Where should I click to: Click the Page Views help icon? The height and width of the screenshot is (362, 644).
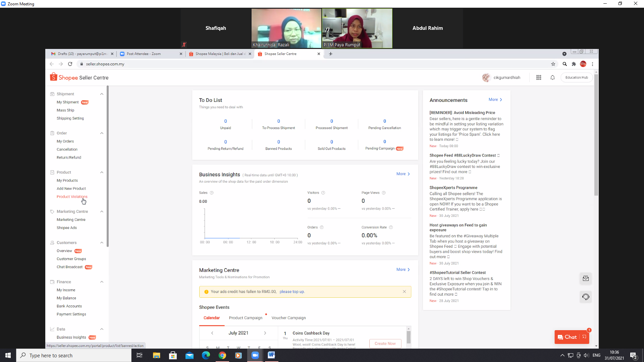pos(384,193)
